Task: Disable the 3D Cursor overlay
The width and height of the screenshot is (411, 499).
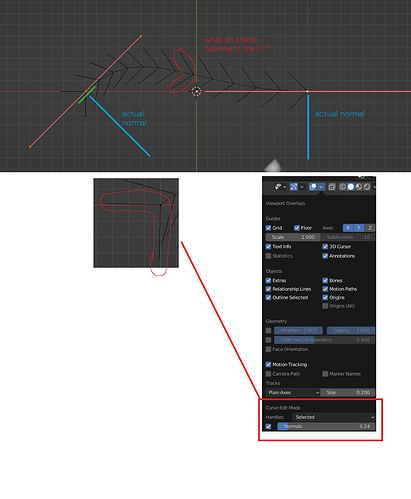Action: (325, 246)
